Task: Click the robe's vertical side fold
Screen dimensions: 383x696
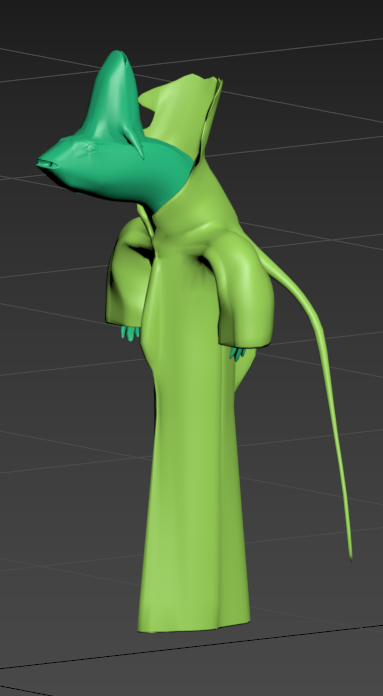Action: point(221,488)
